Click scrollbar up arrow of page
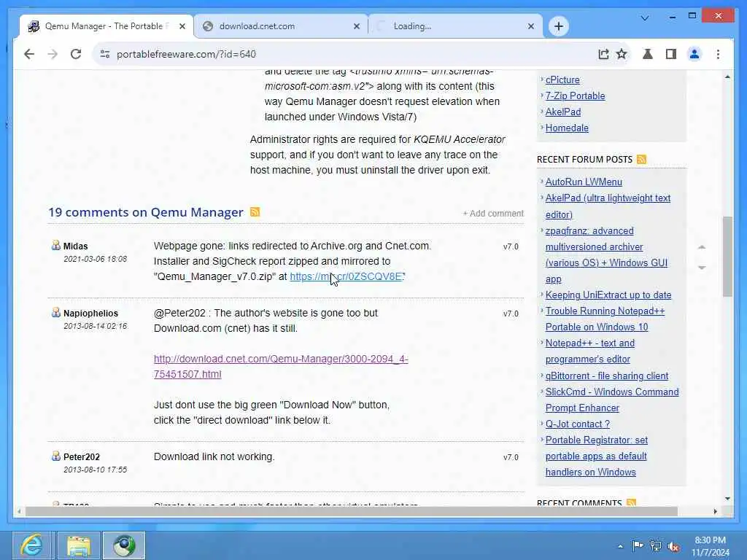 coord(727,77)
